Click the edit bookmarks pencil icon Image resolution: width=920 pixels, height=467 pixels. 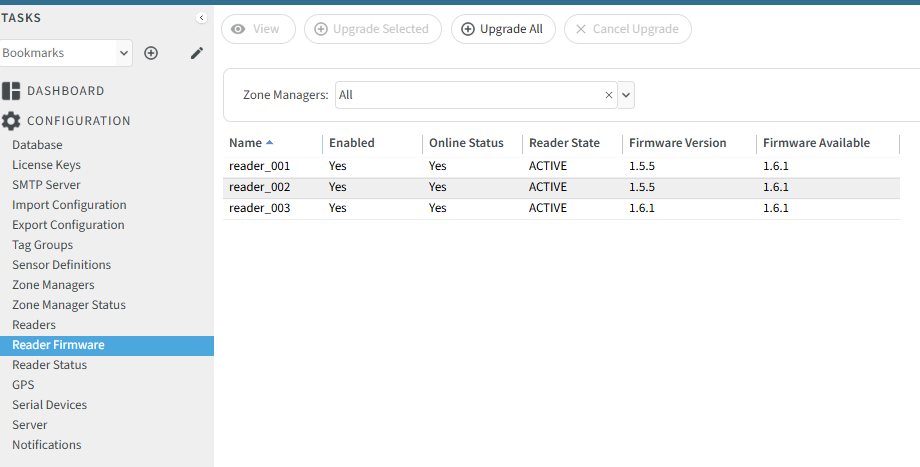coord(197,53)
